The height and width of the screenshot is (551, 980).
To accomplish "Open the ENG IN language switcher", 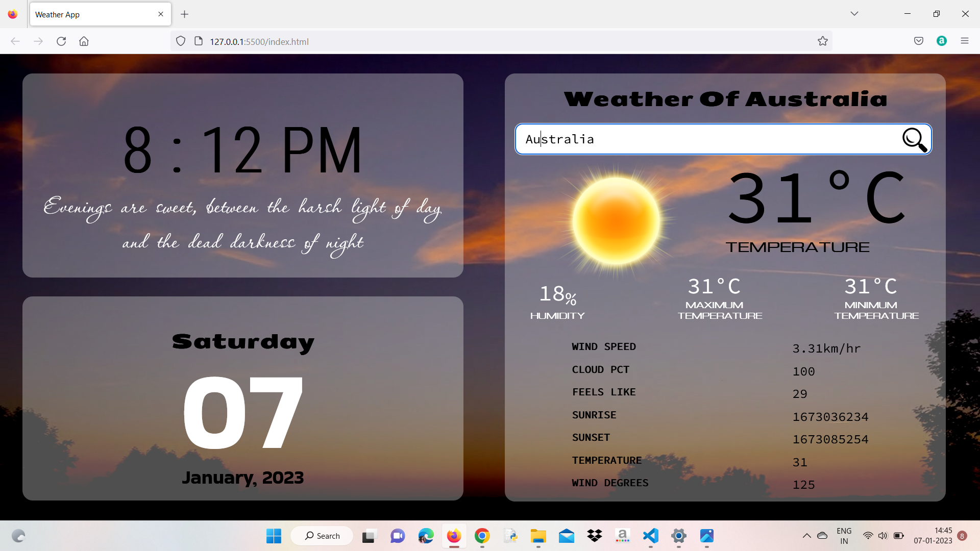I will [x=844, y=536].
